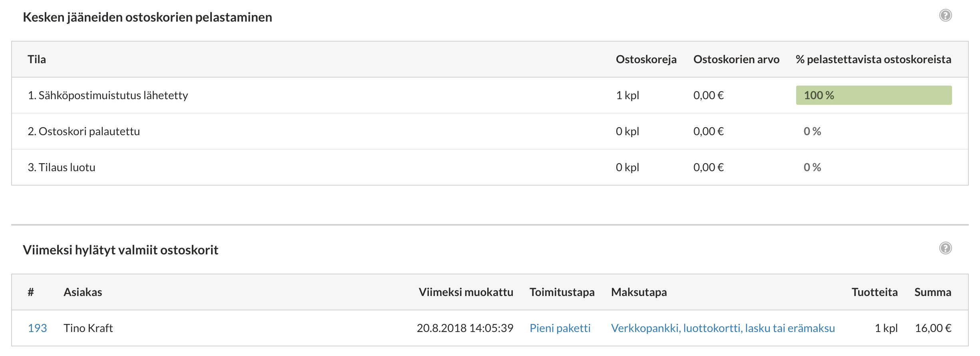The image size is (980, 356).
Task: Click the Asiakas column header
Action: point(83,292)
